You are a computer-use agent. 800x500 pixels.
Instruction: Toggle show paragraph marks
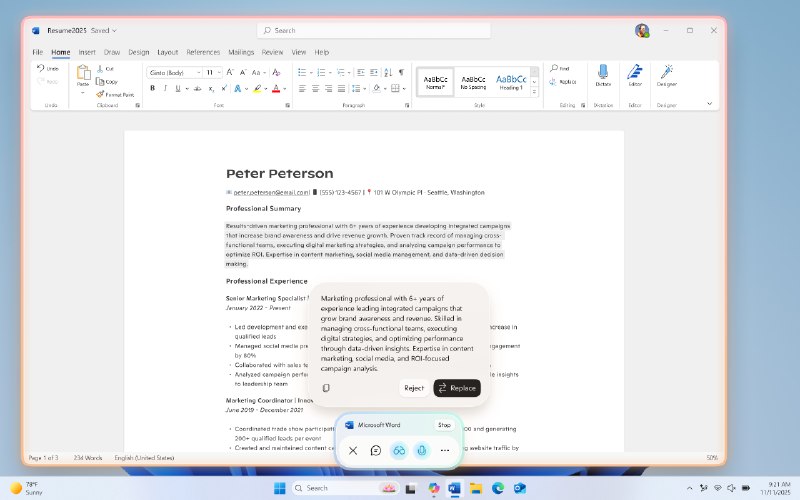402,72
